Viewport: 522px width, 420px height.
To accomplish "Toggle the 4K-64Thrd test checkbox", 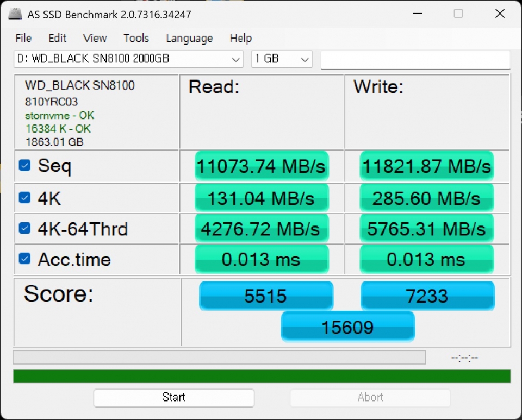I will pos(24,228).
